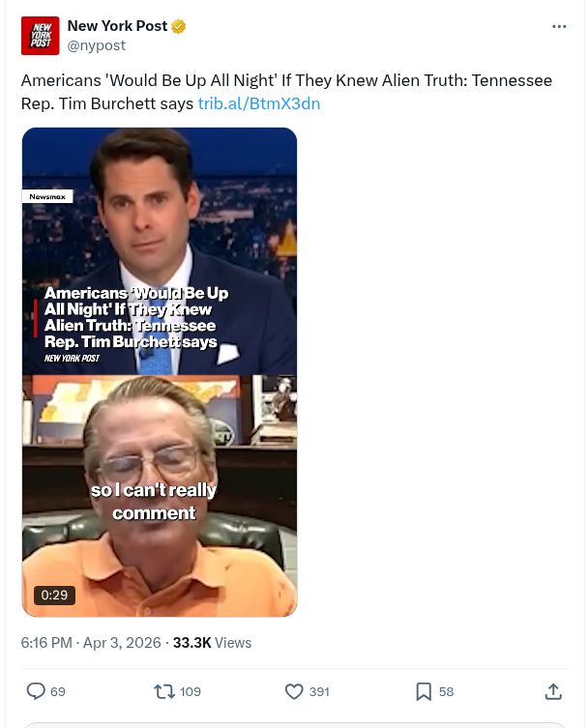This screenshot has height=728, width=588.
Task: Open the 6:16 PM Apr 3, 2026 timestamp
Action: [x=91, y=643]
